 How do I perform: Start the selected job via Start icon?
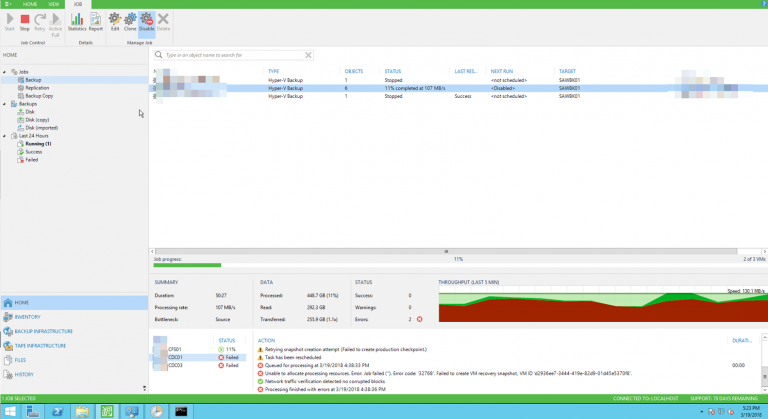(9, 23)
